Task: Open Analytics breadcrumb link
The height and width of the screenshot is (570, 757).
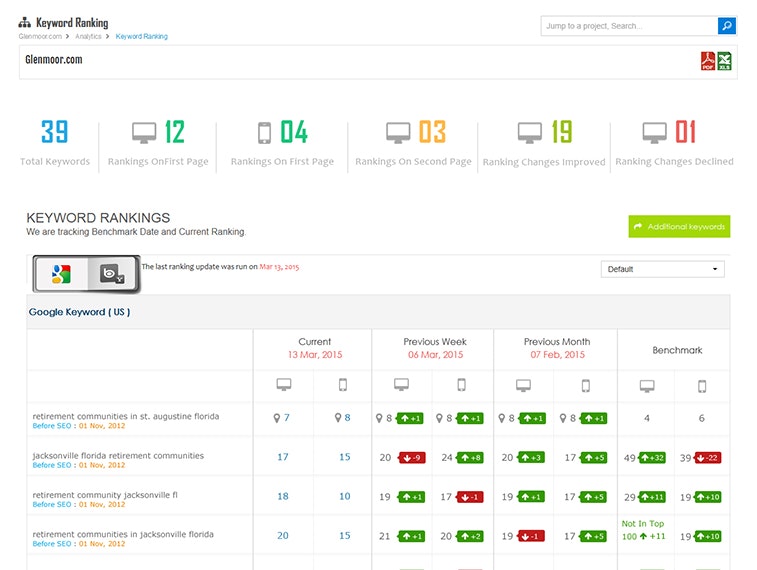Action: [x=88, y=36]
